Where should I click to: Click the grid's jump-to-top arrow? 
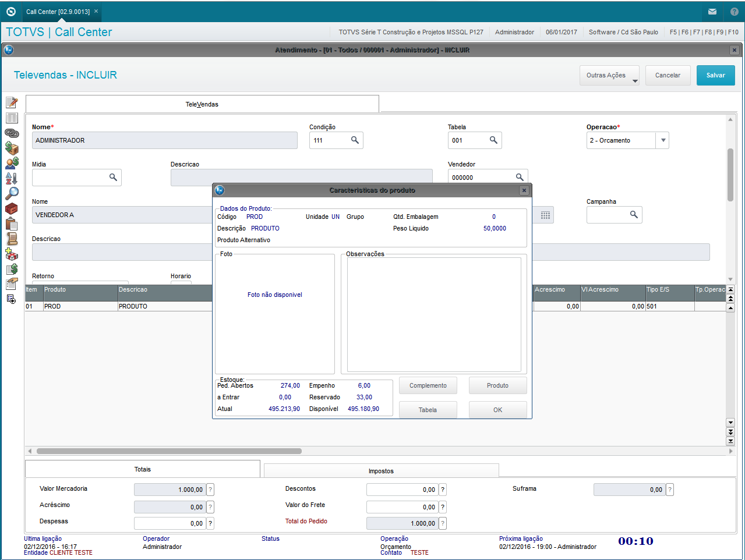[730, 289]
